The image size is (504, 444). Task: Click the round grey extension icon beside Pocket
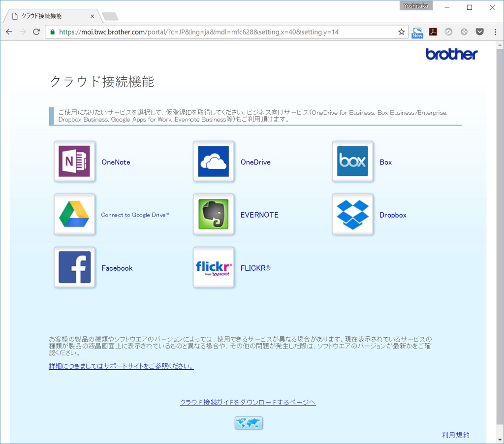pos(464,32)
